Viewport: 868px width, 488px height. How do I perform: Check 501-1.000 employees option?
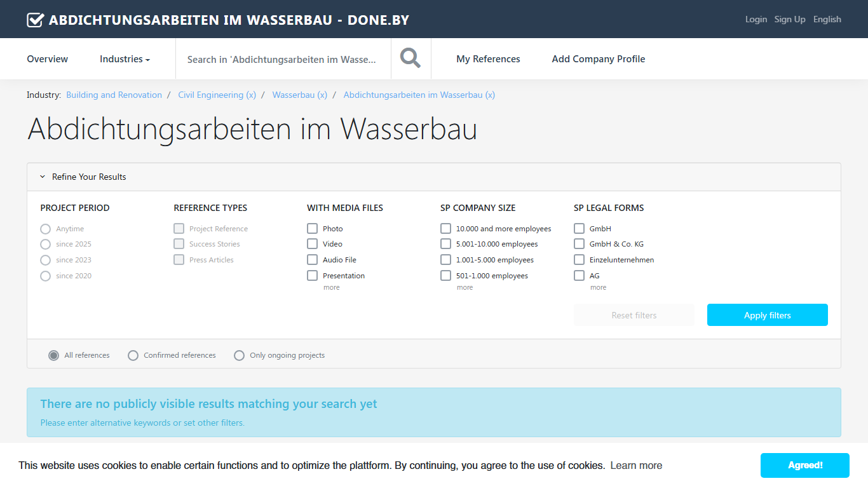pos(446,275)
